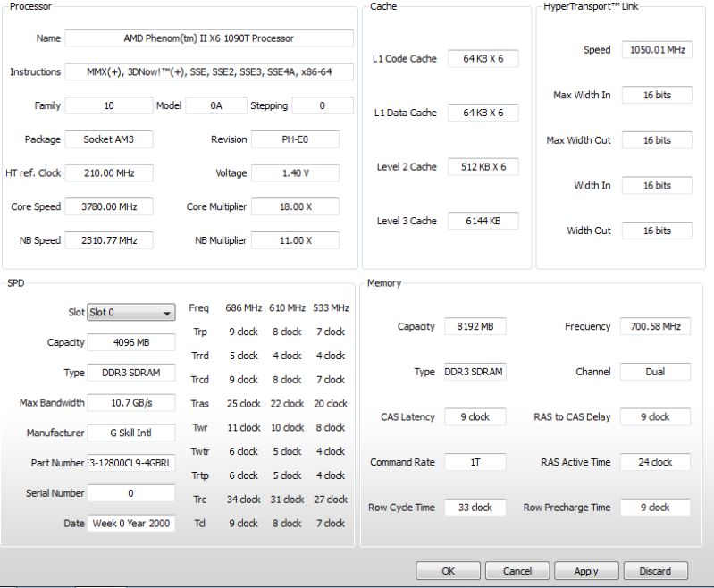Click the Discard button

[x=655, y=571]
